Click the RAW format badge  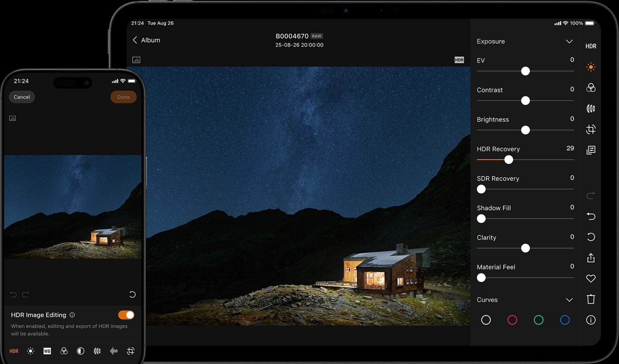(x=317, y=36)
